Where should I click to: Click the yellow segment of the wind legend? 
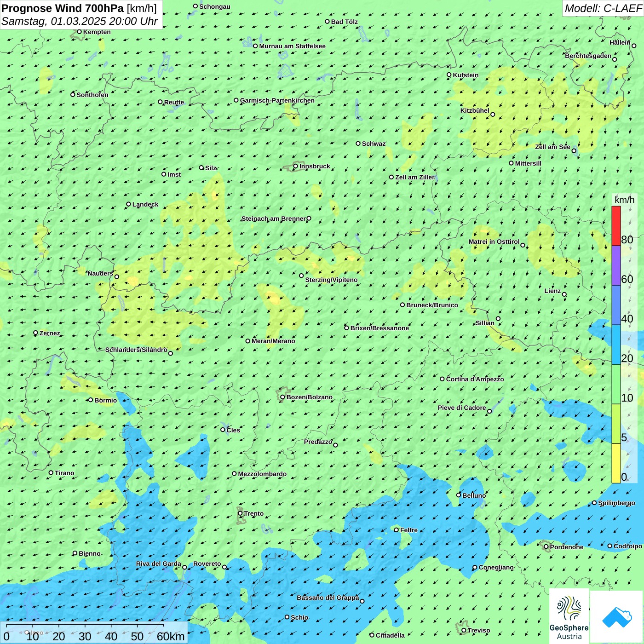tap(616, 463)
